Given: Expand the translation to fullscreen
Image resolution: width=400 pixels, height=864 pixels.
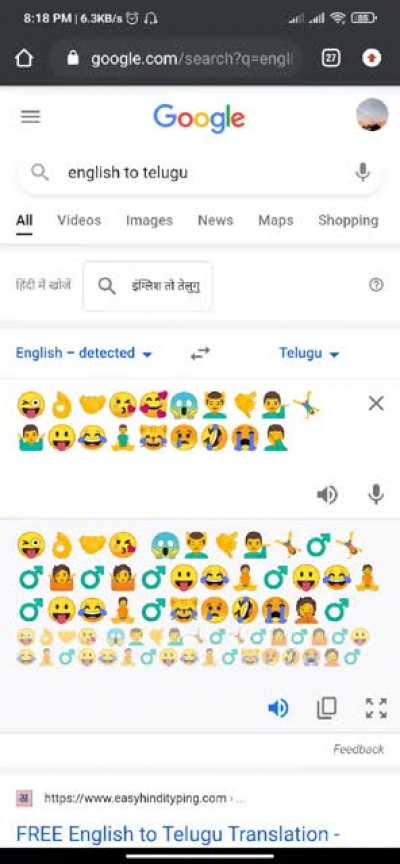Looking at the screenshot, I should click(x=376, y=708).
